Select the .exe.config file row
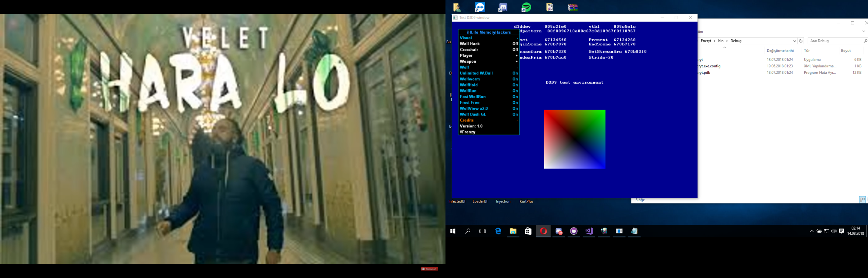 tap(780, 66)
